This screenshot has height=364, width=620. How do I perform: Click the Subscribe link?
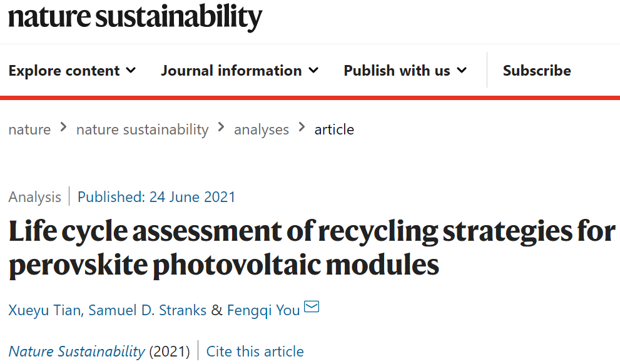pyautogui.click(x=537, y=71)
